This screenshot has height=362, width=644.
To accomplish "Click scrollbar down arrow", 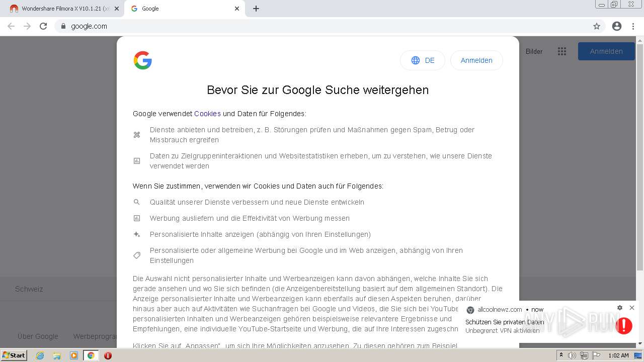I will [640, 344].
